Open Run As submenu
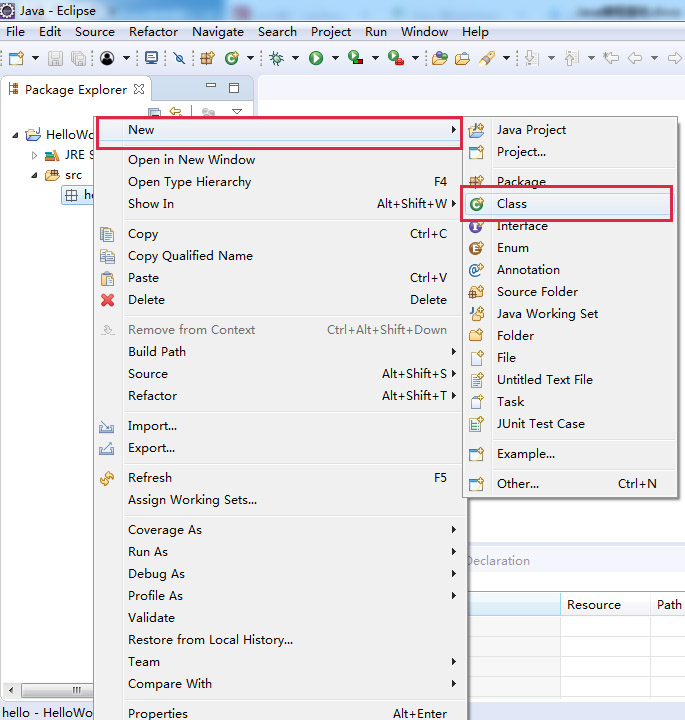685x720 pixels. point(279,552)
